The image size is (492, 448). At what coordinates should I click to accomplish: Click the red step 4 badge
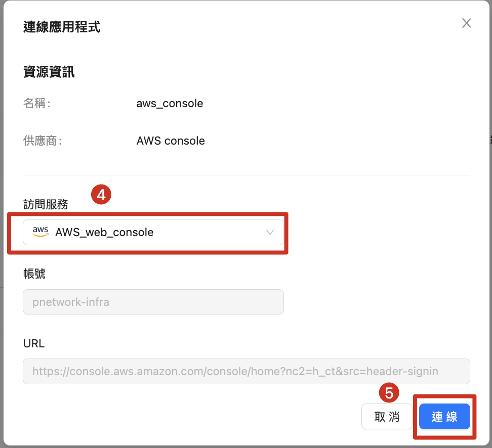(101, 195)
